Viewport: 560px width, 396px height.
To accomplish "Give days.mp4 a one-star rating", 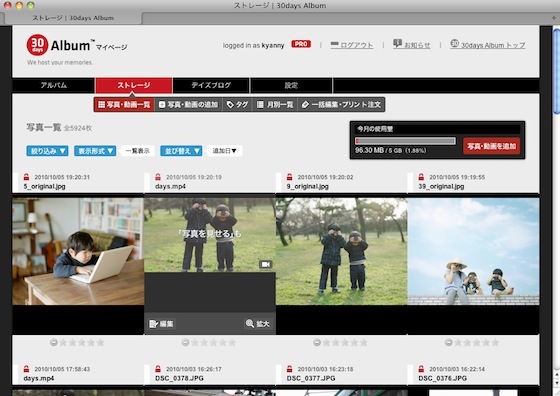I will point(195,343).
